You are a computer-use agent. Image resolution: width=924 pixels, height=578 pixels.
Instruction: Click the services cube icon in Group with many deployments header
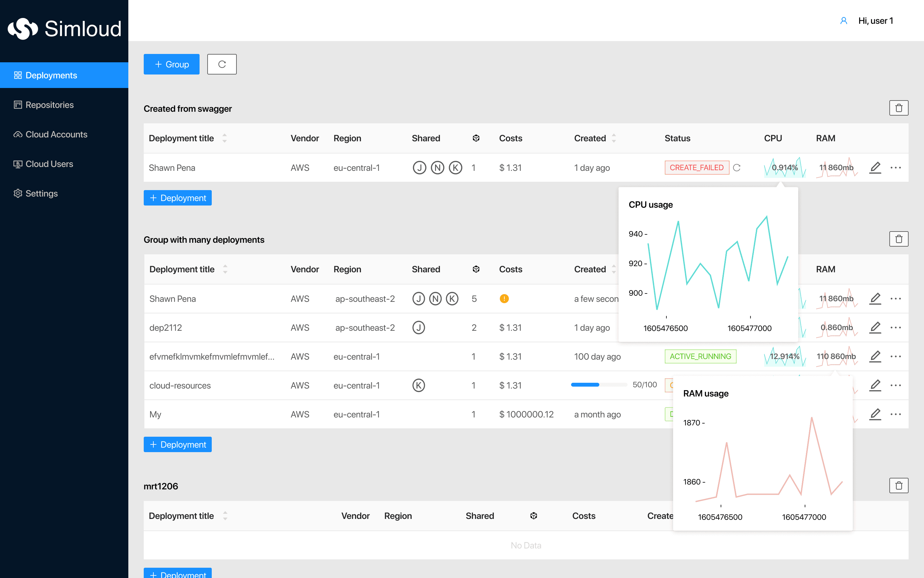pos(476,269)
